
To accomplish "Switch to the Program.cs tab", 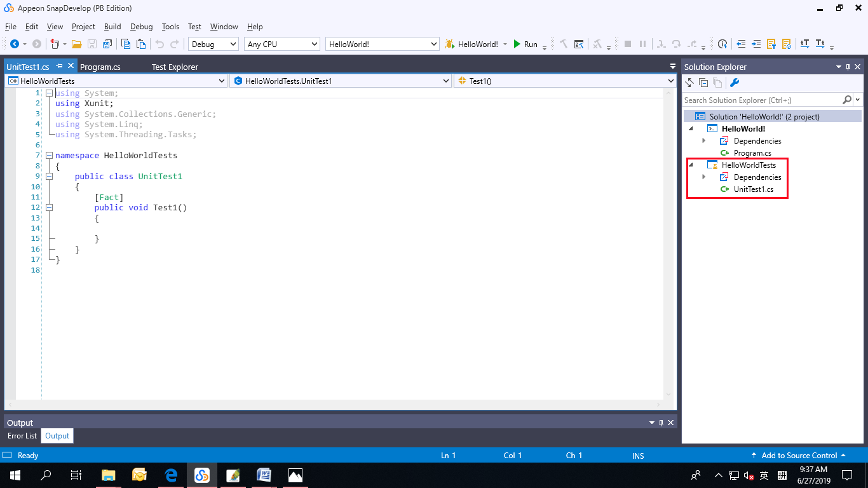I will pos(100,67).
